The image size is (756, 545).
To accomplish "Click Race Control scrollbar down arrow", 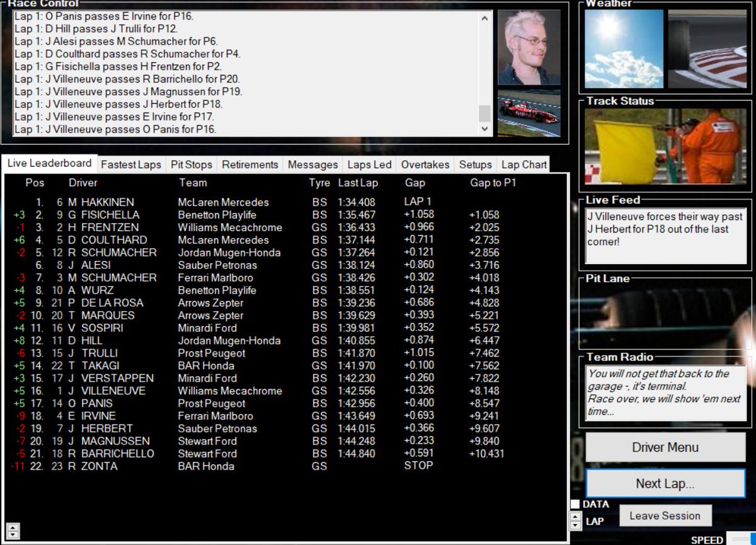I will 484,129.
